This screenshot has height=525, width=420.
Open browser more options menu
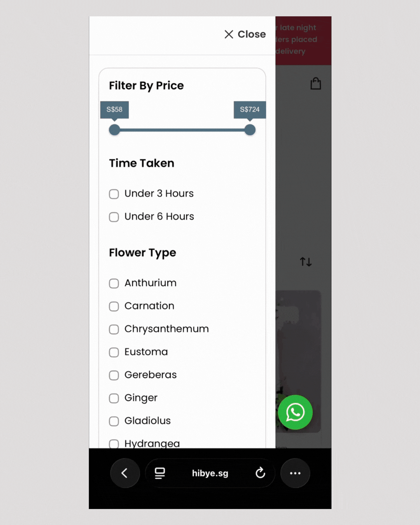point(295,473)
